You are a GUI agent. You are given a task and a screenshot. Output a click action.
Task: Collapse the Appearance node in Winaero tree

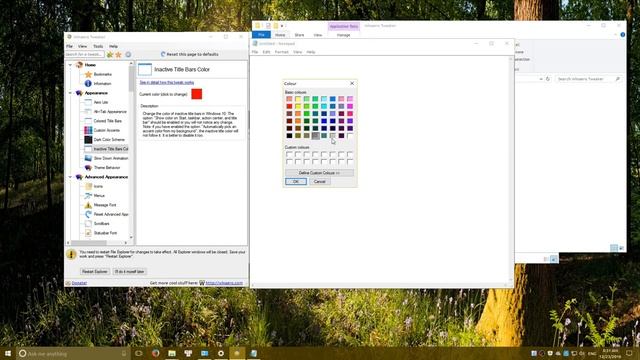tap(70, 93)
